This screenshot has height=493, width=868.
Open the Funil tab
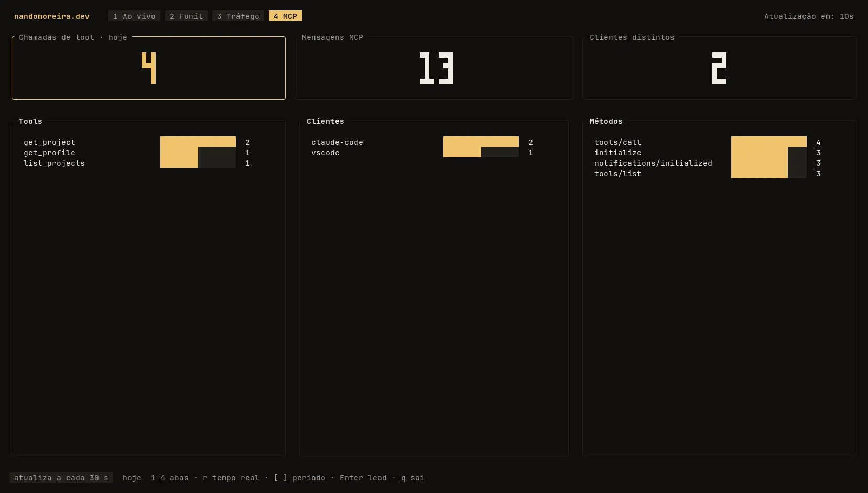186,16
